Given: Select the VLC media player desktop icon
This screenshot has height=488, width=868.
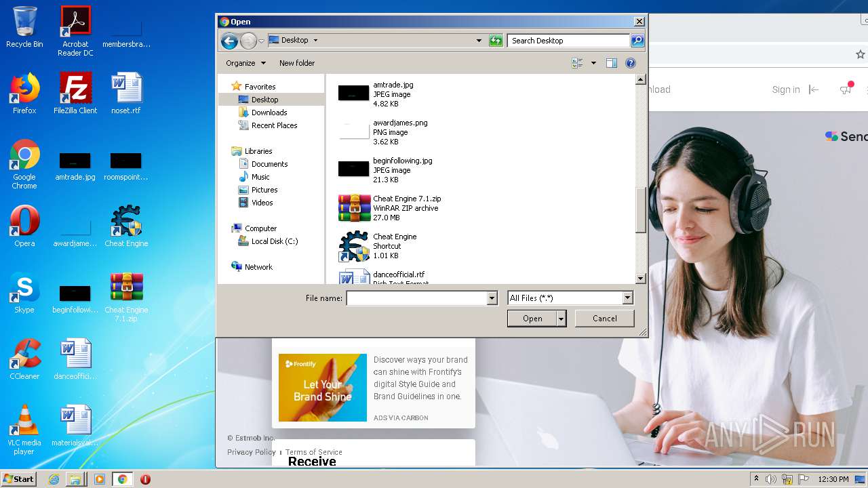Looking at the screenshot, I should [24, 430].
